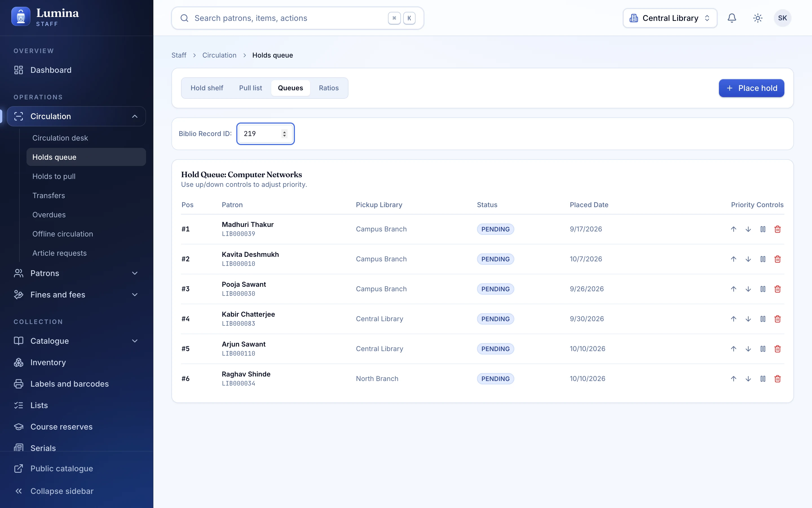
Task: Open notifications bell
Action: (x=732, y=18)
